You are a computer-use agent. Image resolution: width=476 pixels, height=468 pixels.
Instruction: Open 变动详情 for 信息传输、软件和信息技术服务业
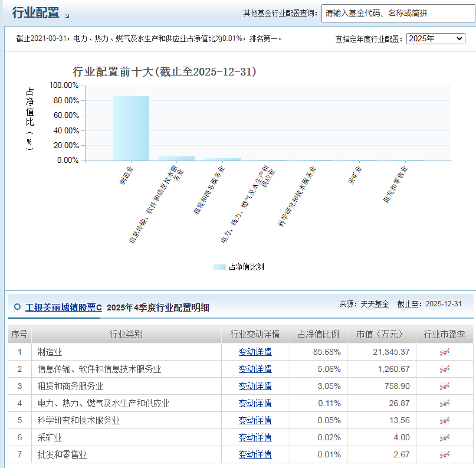255,369
